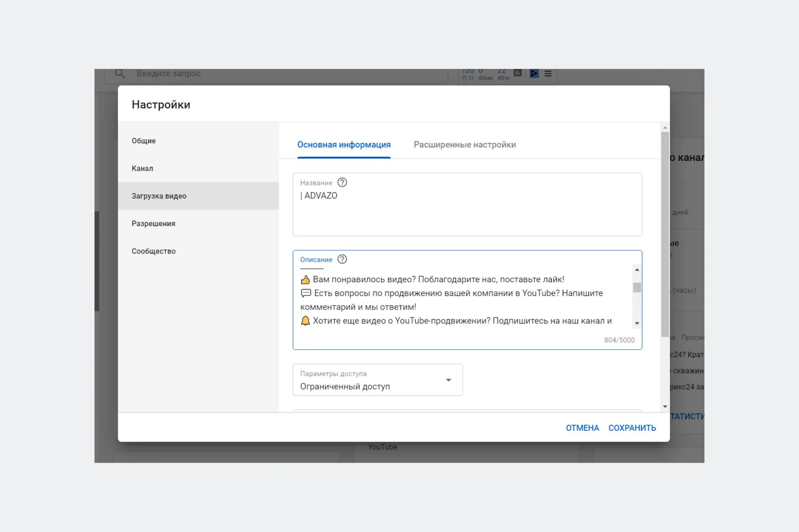Click the 804/5000 character counter
This screenshot has height=532, width=799.
point(619,340)
